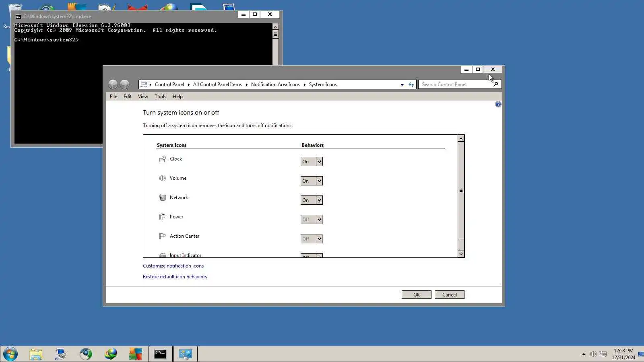Click the C:\Windows\system32> prompt line in cmd
The image size is (644, 362).
click(x=47, y=40)
